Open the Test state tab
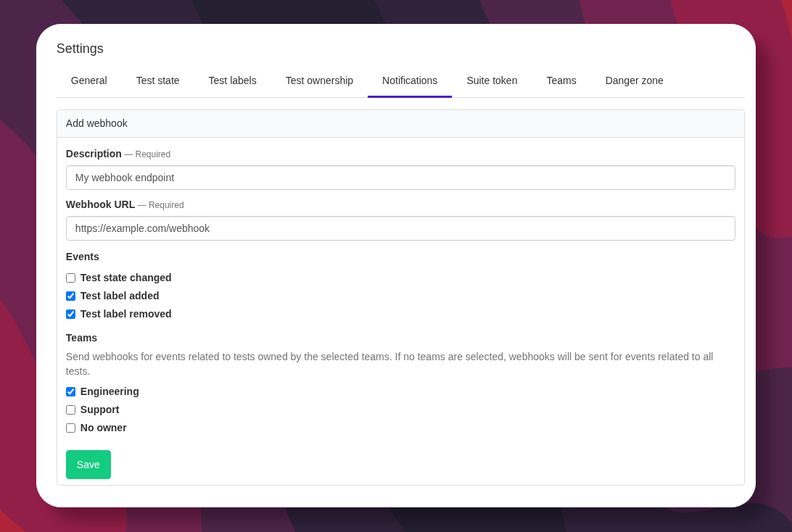This screenshot has height=532, width=792. (157, 80)
